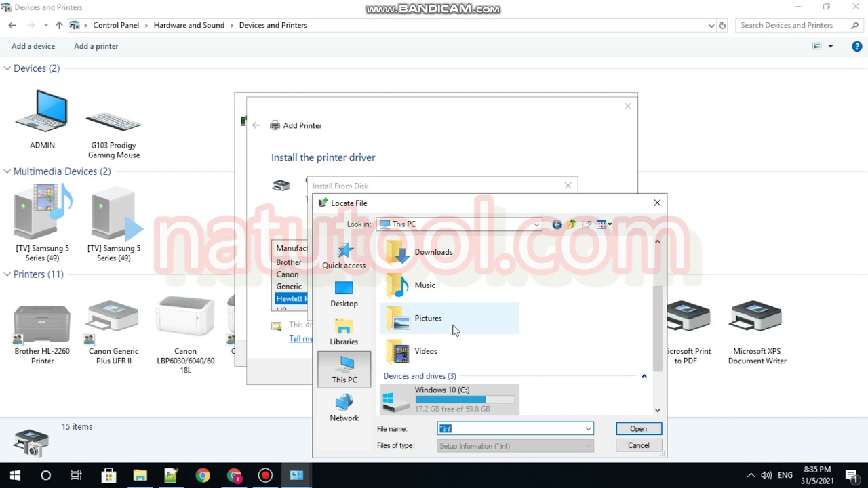Viewport: 868px width, 488px height.
Task: Collapse the Multimedia Devices (2) group
Action: 7,171
